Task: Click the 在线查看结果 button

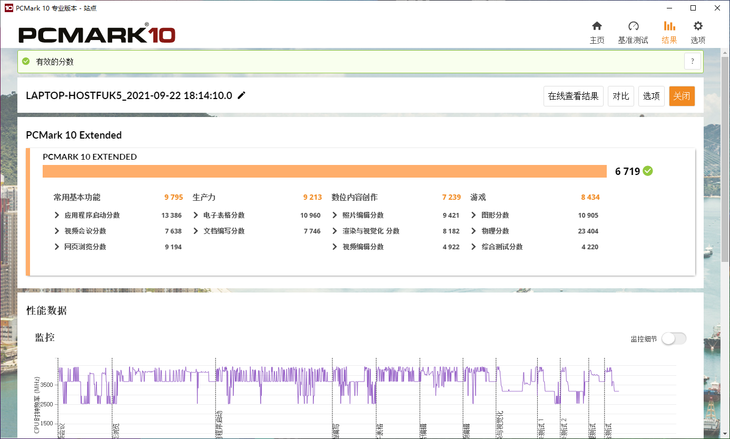Action: [x=573, y=96]
